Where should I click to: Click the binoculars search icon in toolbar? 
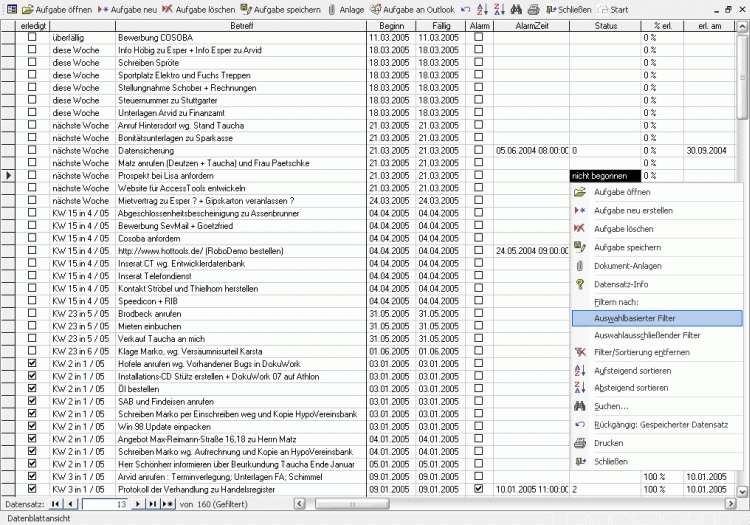[x=516, y=8]
